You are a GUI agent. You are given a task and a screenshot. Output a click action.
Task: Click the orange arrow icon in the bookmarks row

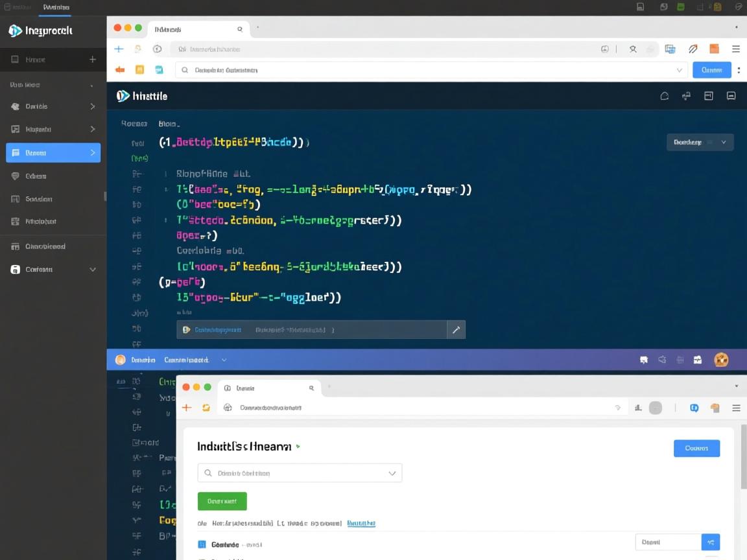(x=119, y=70)
